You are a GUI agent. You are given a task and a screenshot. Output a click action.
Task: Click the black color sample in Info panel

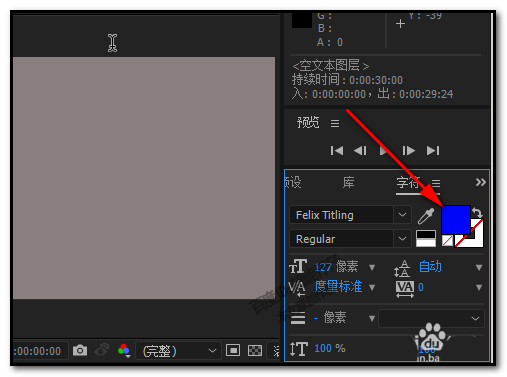click(302, 21)
